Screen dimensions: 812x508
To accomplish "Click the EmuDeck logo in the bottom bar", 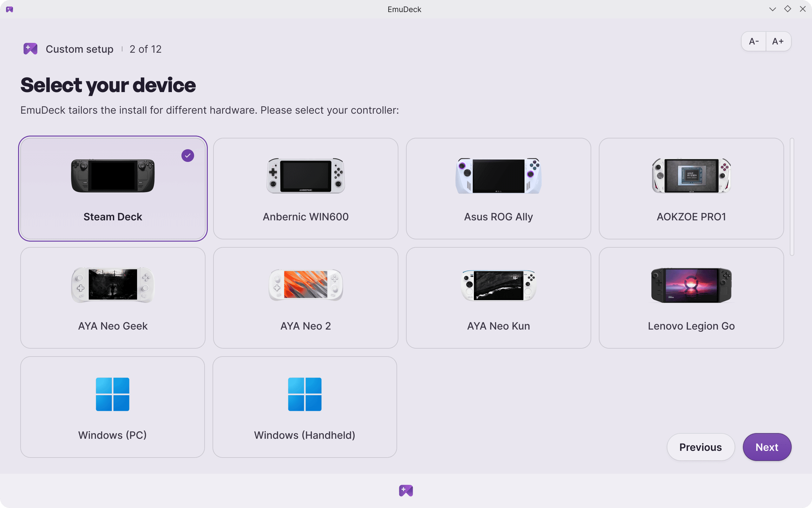I will click(406, 491).
